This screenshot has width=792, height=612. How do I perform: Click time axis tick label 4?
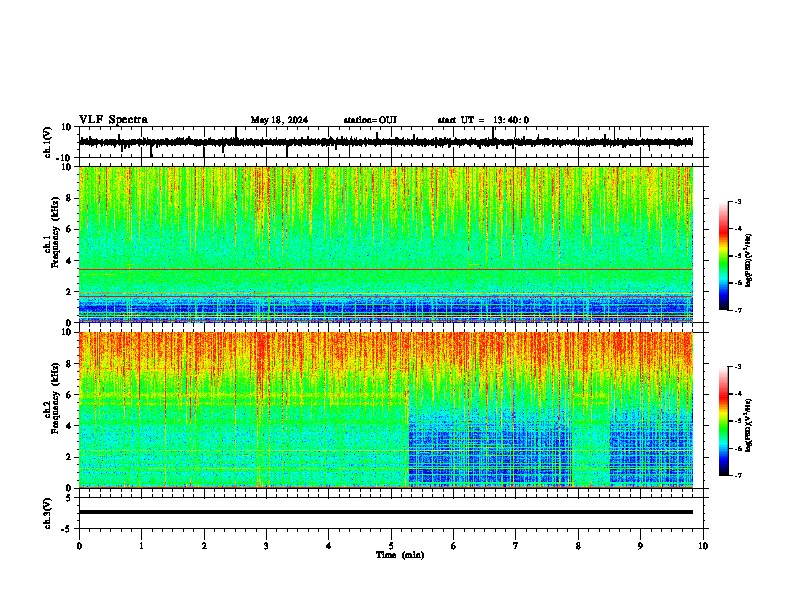tap(329, 546)
